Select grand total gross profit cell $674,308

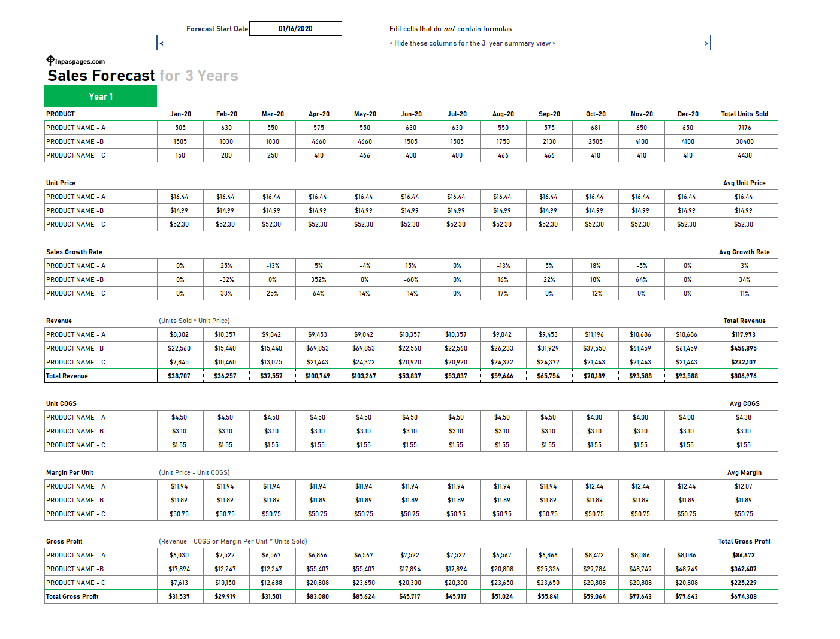click(x=744, y=596)
